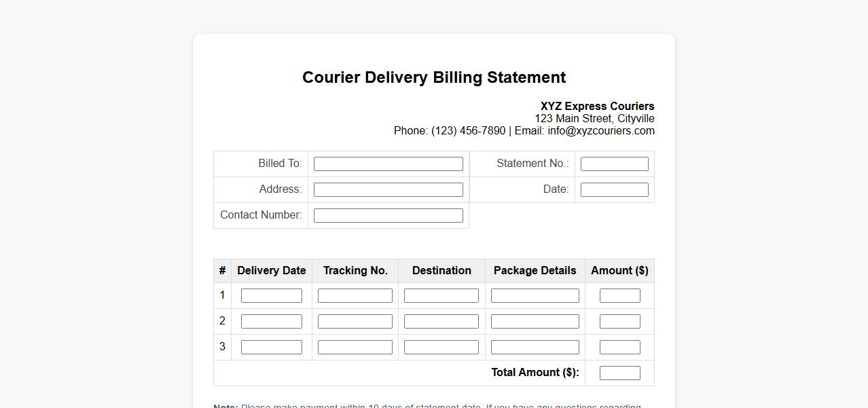868x408 pixels.
Task: Select row 3 Destination input
Action: (x=441, y=347)
